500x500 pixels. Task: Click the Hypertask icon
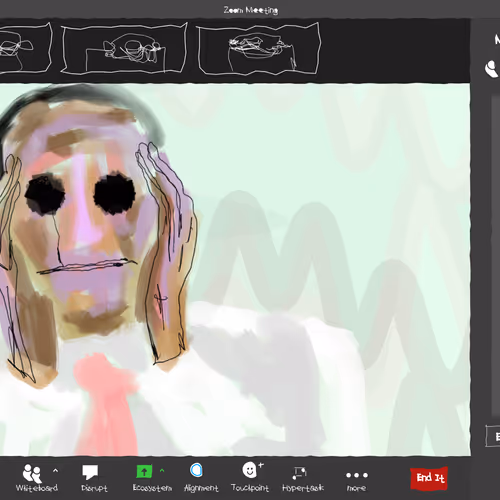[299, 472]
